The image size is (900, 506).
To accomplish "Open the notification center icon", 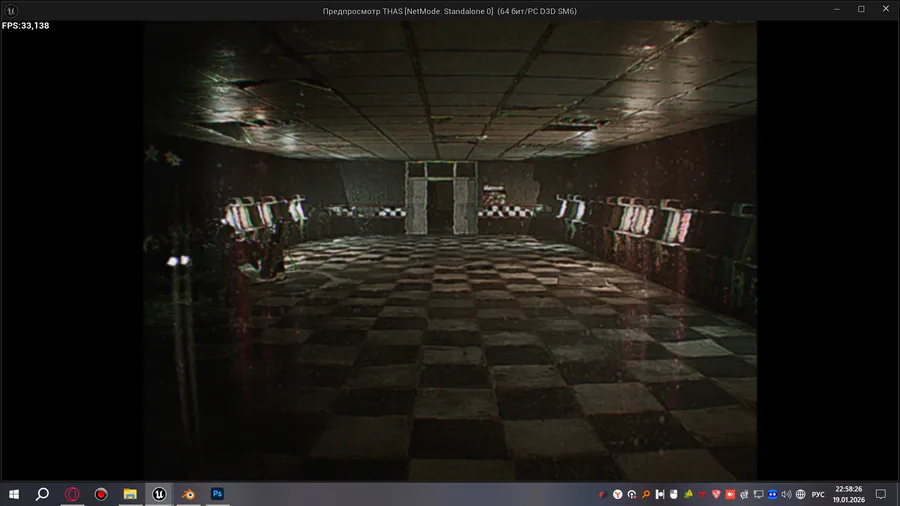I will click(880, 494).
